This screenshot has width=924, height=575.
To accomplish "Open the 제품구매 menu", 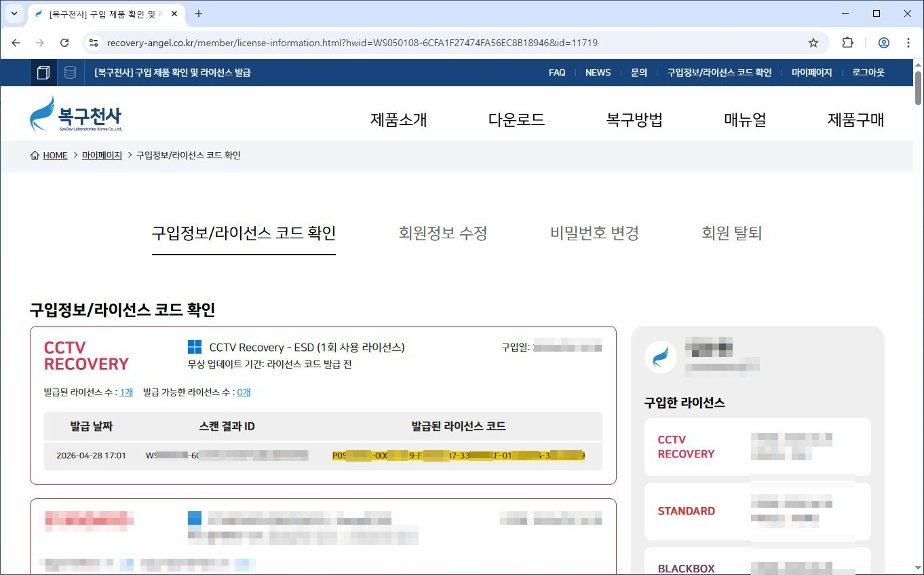I will pyautogui.click(x=855, y=120).
